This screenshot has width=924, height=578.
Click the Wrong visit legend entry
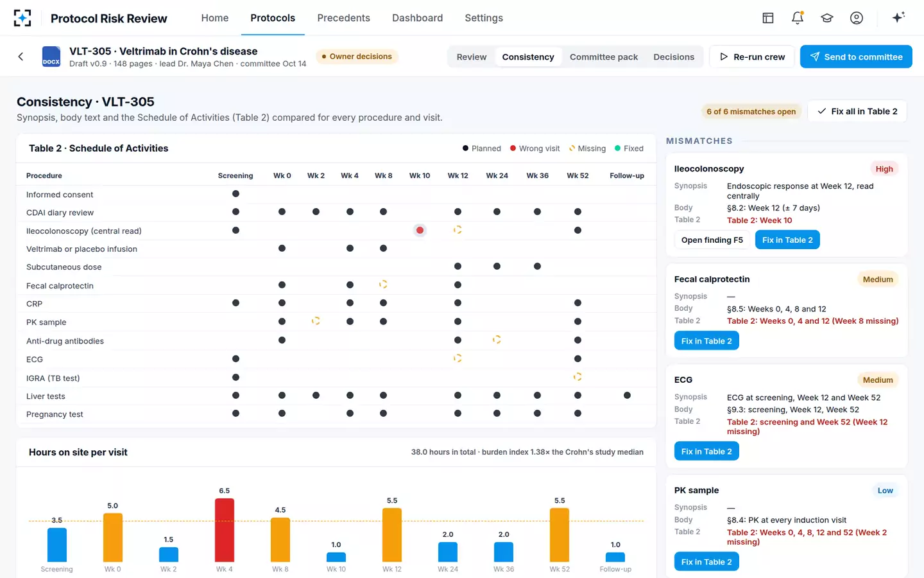click(x=535, y=148)
